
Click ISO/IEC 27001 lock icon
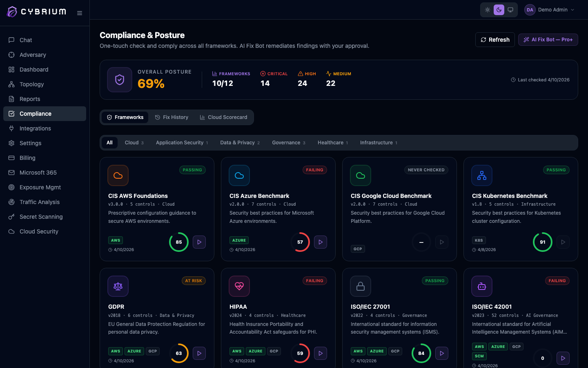(361, 286)
